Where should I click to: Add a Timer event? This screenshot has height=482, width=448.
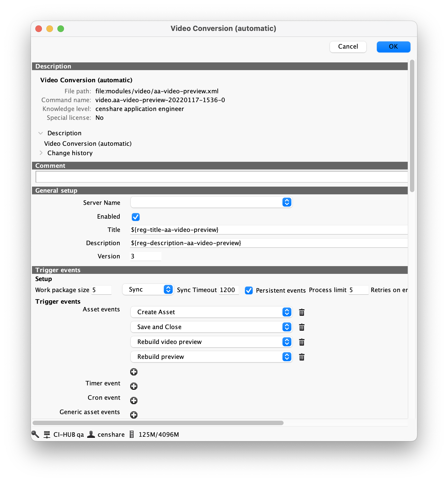[x=134, y=386]
